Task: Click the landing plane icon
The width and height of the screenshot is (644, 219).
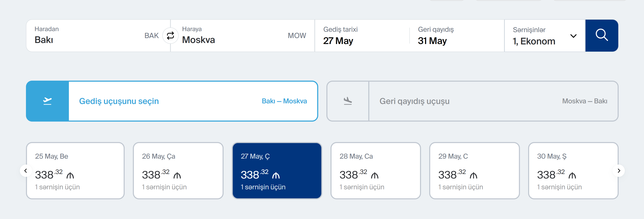Action: click(x=347, y=101)
